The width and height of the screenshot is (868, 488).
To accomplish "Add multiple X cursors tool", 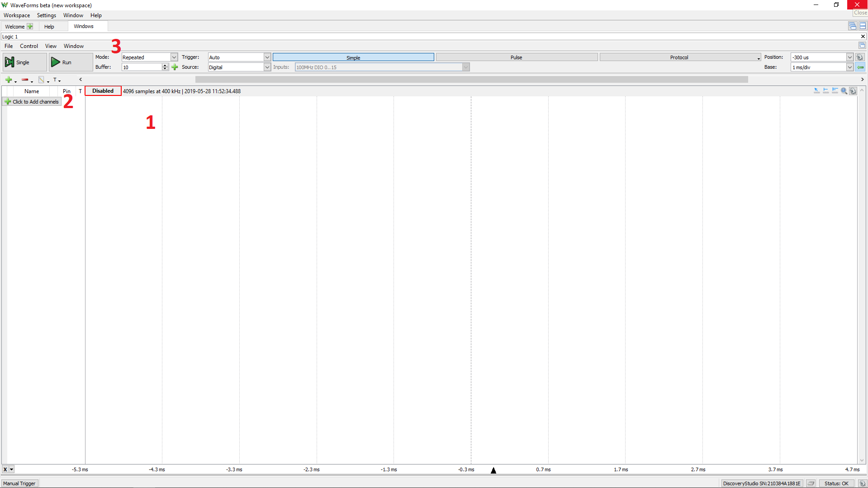I will point(835,91).
